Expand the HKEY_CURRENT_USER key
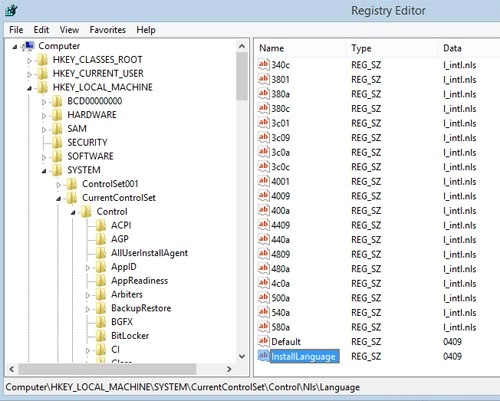Viewport: 500px width, 401px height. (29, 74)
